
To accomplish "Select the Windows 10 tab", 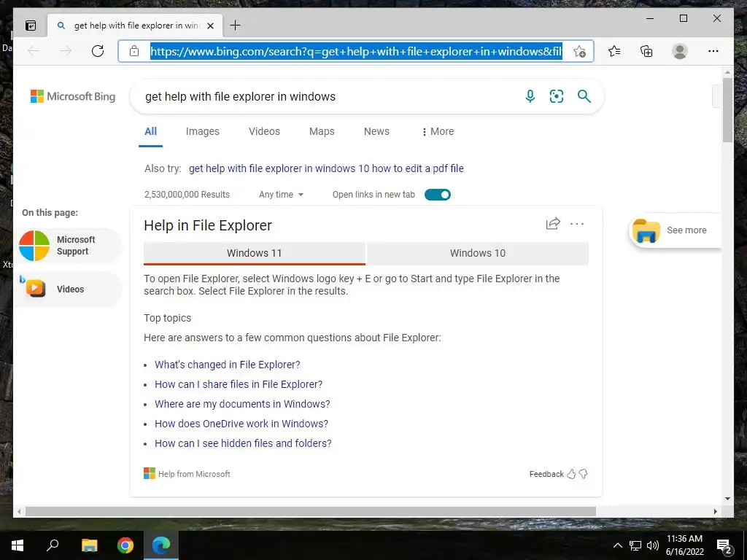I will 478,253.
